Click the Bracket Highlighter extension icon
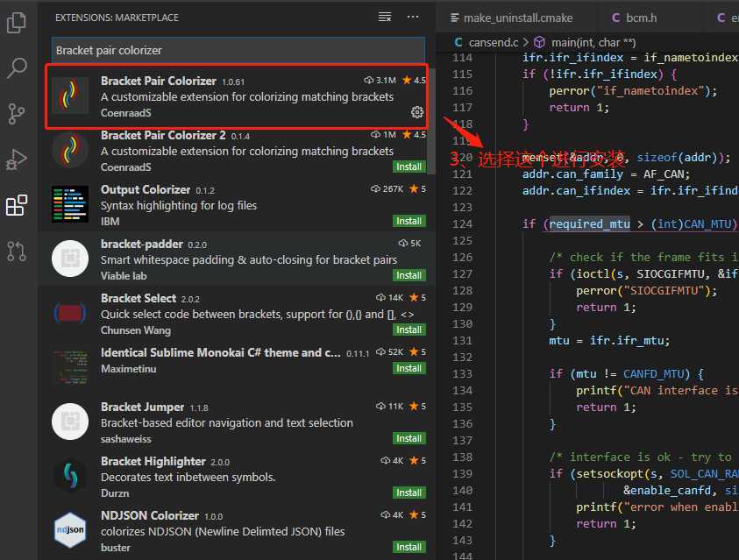 [70, 476]
